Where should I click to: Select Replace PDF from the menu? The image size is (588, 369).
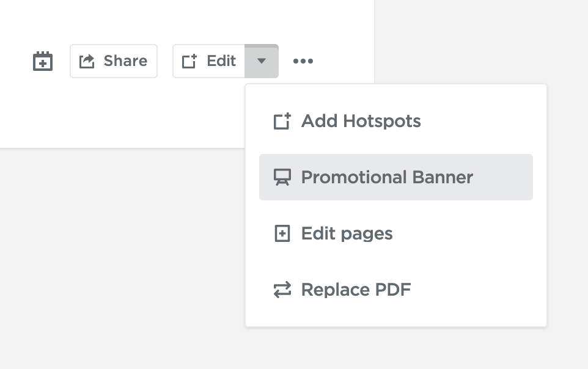tap(355, 289)
